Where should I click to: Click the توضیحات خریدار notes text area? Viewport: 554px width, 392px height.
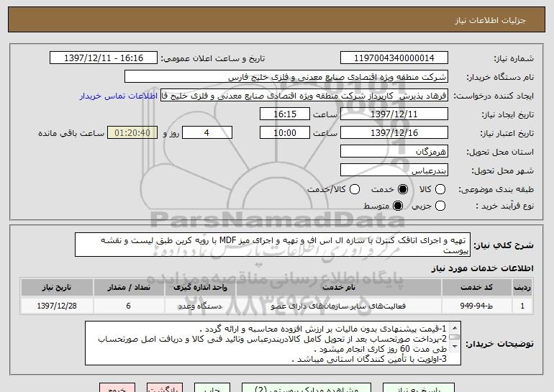click(273, 343)
